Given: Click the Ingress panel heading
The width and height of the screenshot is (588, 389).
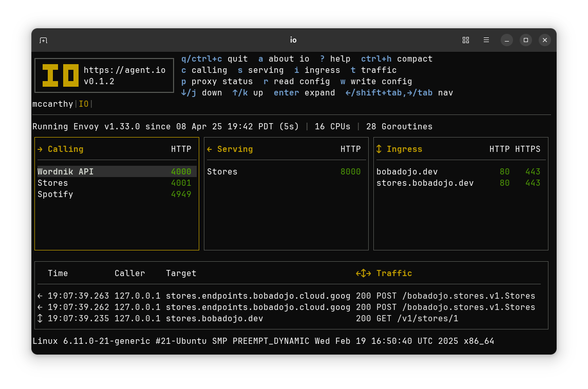Looking at the screenshot, I should click(x=404, y=149).
